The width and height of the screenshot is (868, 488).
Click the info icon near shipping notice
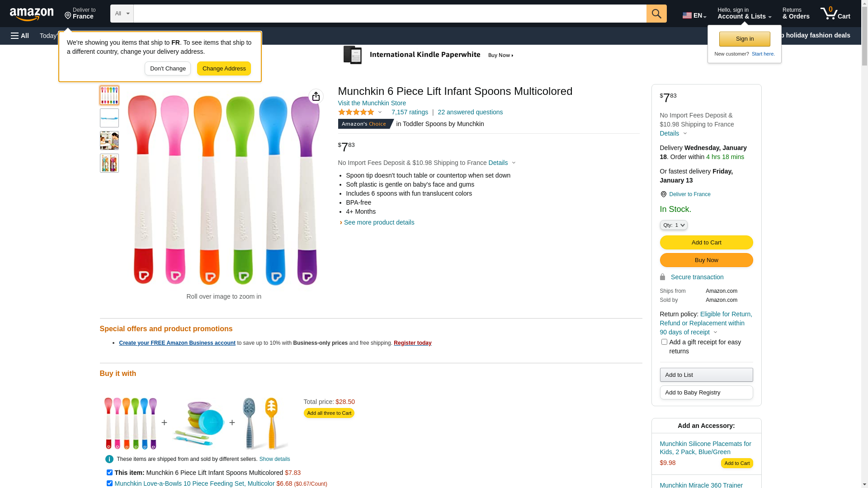(x=109, y=459)
